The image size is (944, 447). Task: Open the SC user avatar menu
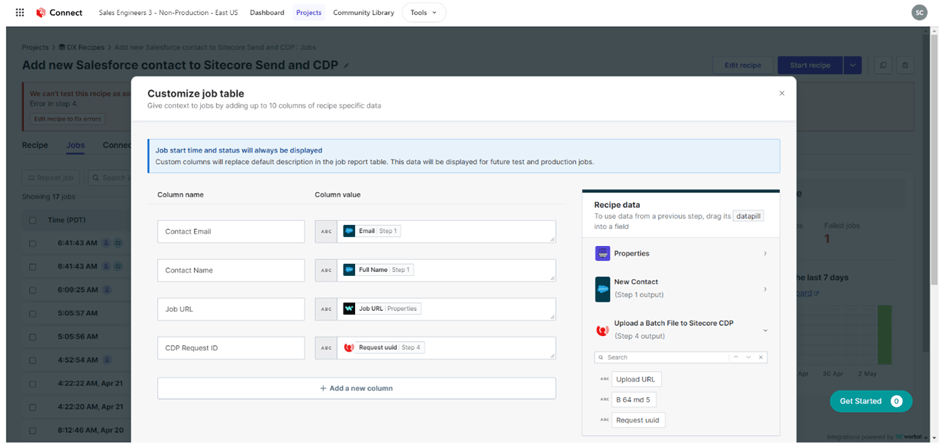click(919, 13)
